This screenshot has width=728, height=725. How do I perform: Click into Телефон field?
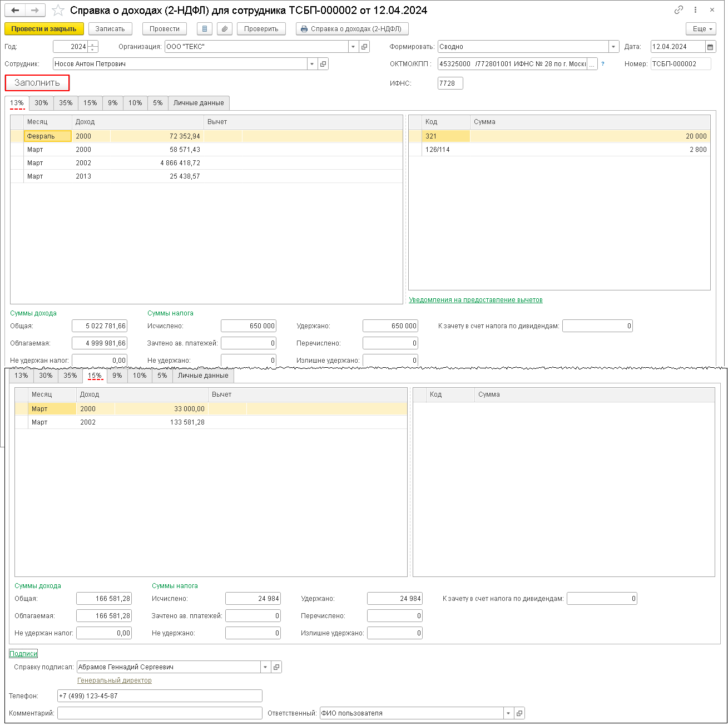click(x=160, y=696)
